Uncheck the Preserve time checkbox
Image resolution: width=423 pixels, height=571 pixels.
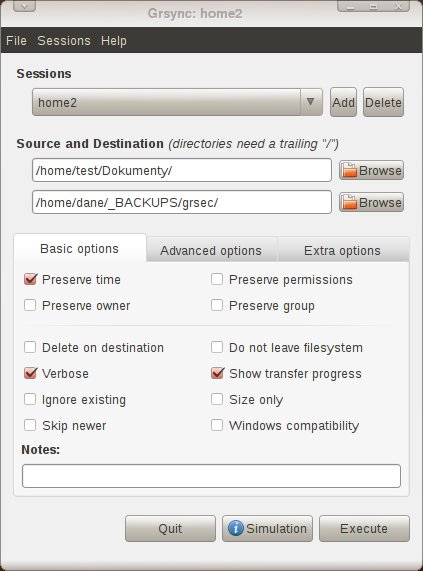30,279
